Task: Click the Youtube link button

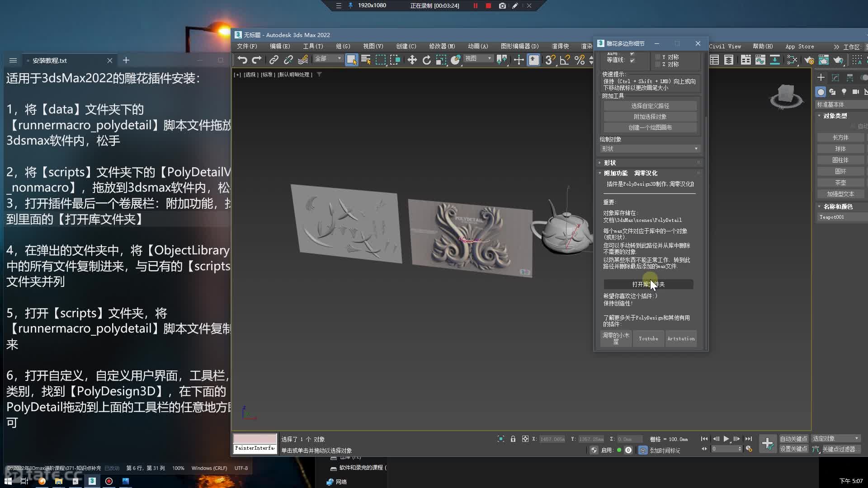Action: coord(648,338)
